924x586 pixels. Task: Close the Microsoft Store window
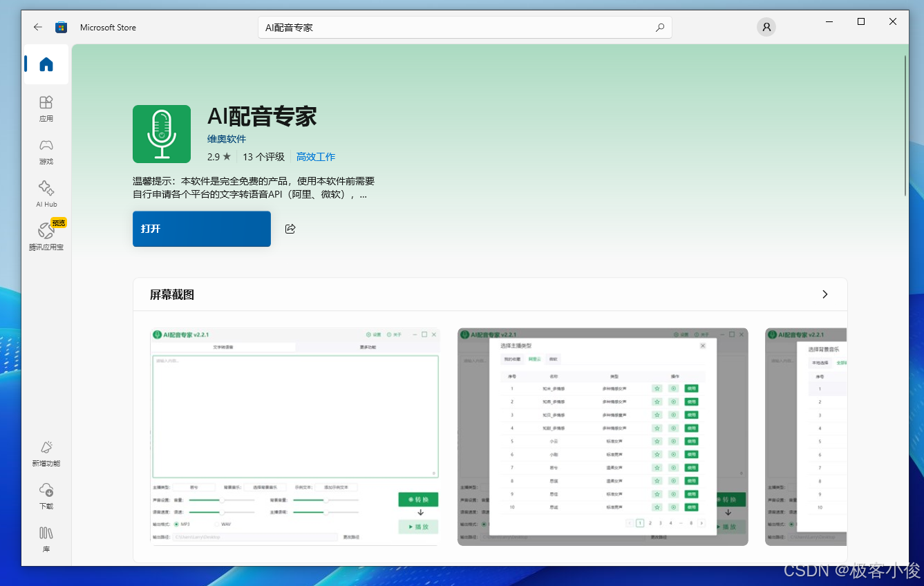(893, 21)
